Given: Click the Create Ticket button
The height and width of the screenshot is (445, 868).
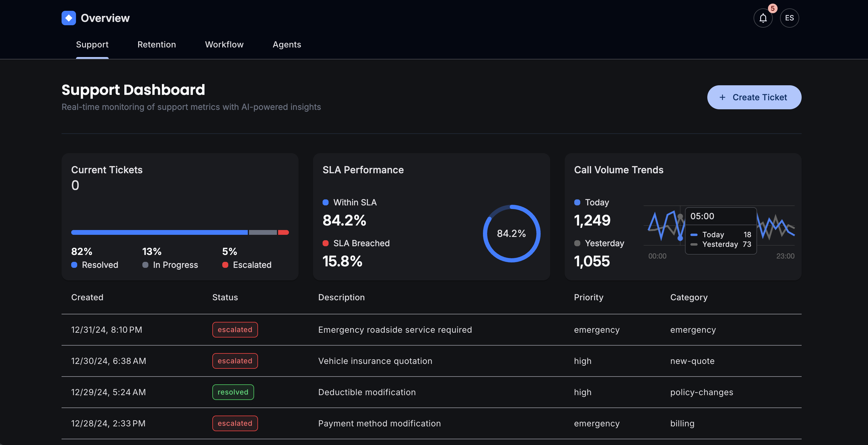Looking at the screenshot, I should tap(754, 97).
